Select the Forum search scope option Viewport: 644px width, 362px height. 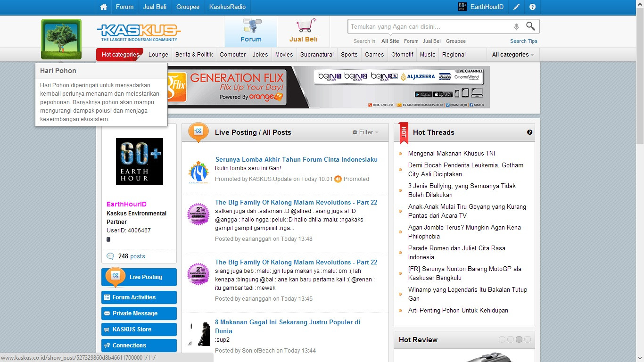pos(411,41)
